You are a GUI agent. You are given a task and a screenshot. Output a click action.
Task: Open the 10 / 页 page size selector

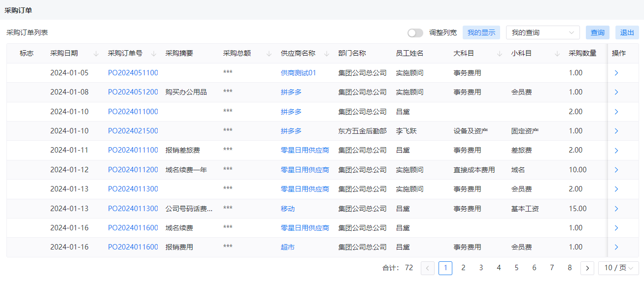pyautogui.click(x=618, y=268)
